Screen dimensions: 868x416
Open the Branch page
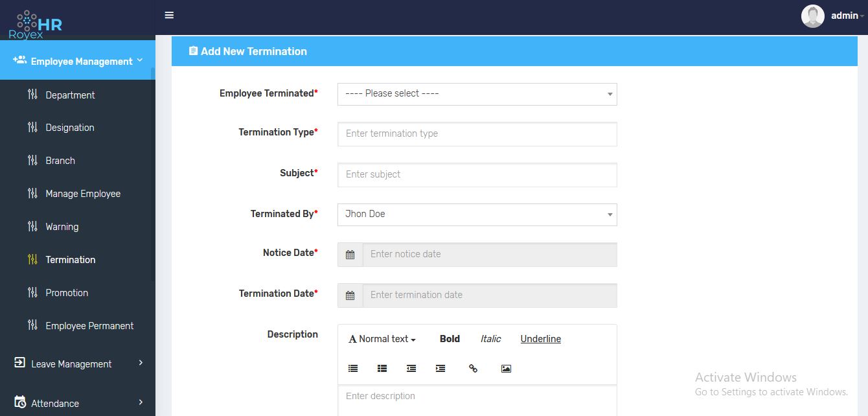[60, 160]
